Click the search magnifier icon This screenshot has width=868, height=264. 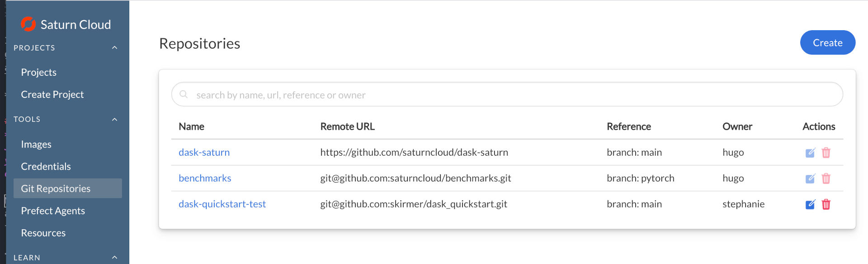(x=184, y=94)
